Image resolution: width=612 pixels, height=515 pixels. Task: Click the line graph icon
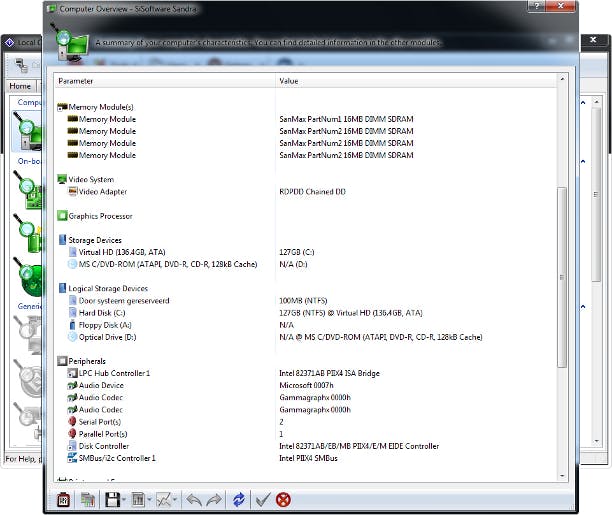coord(164,500)
